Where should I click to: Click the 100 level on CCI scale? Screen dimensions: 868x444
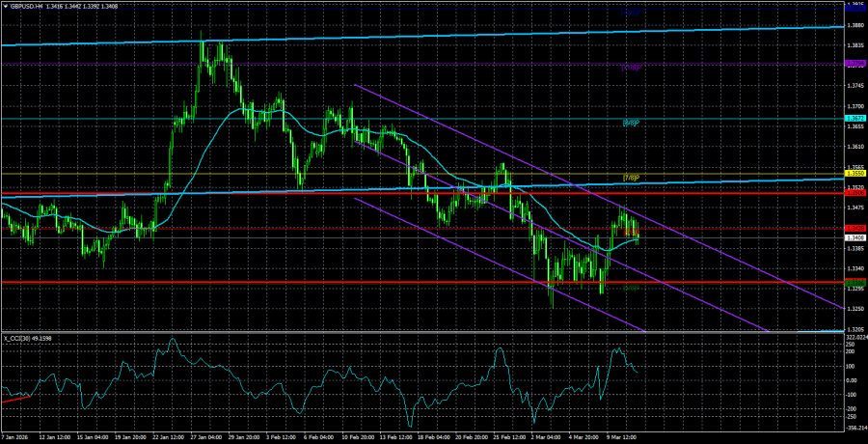853,366
